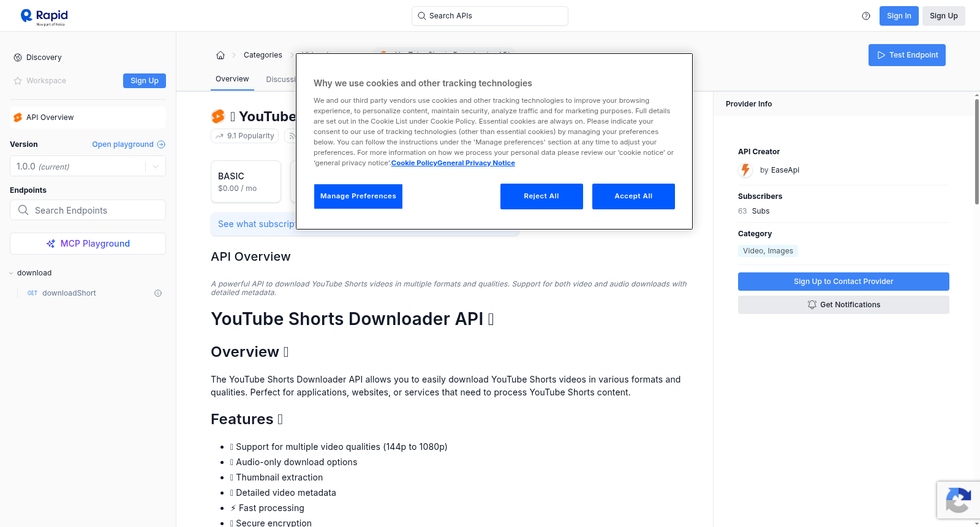Screen dimensions: 980x527
Task: Click the MCP Playground sparkle icon
Action: (x=51, y=244)
